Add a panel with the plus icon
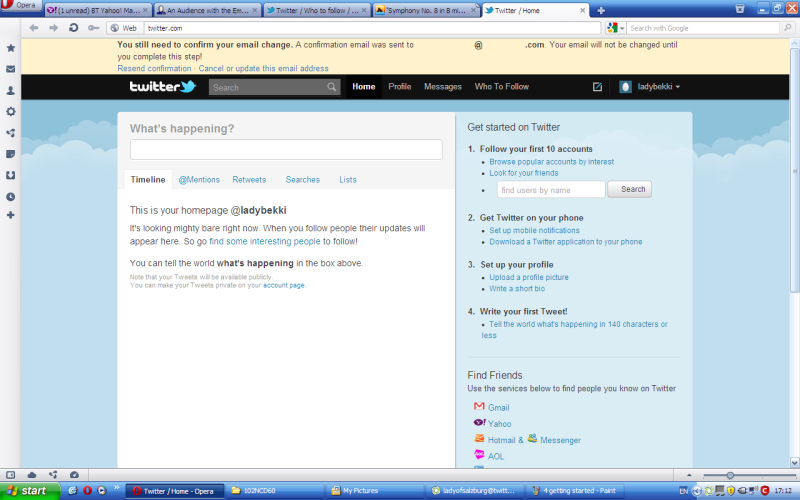The width and height of the screenshot is (800, 500). 10,215
